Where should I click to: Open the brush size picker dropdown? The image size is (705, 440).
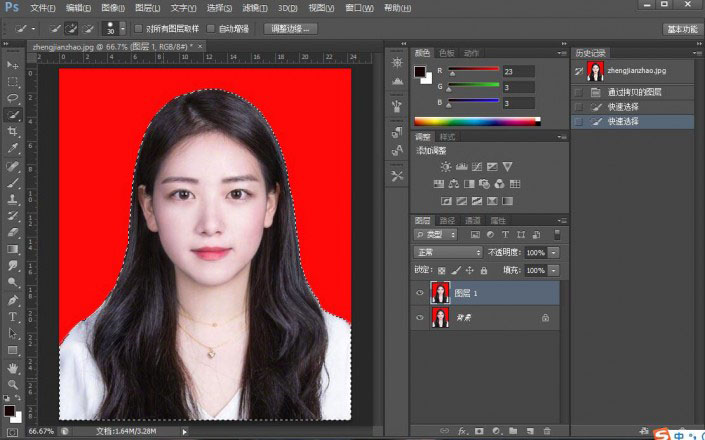coord(122,29)
